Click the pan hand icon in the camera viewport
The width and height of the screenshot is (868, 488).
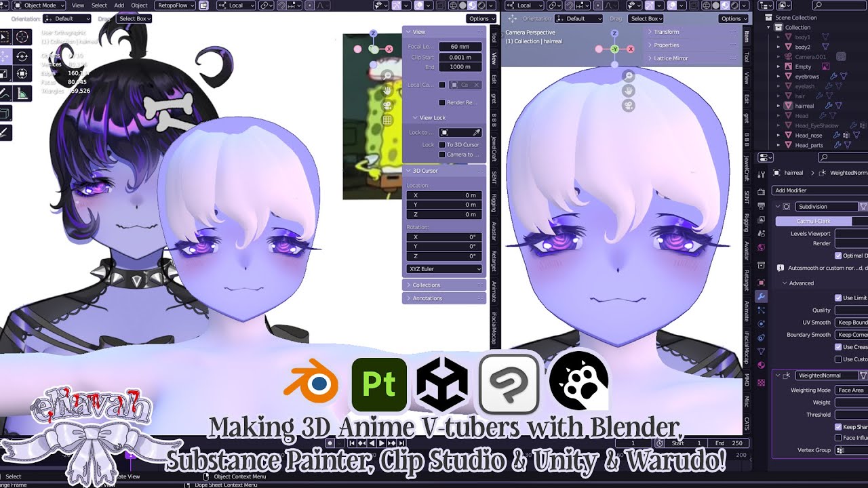(629, 91)
